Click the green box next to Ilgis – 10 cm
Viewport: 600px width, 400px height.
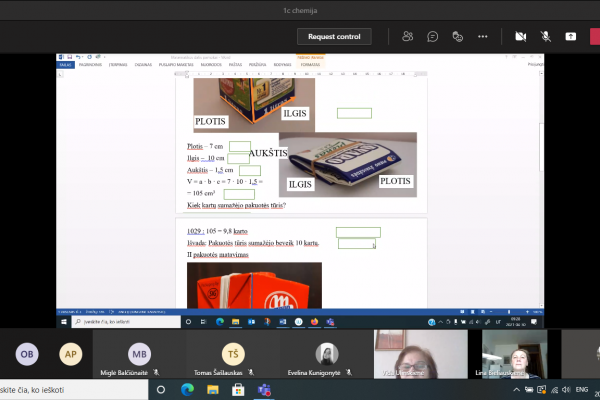238,158
